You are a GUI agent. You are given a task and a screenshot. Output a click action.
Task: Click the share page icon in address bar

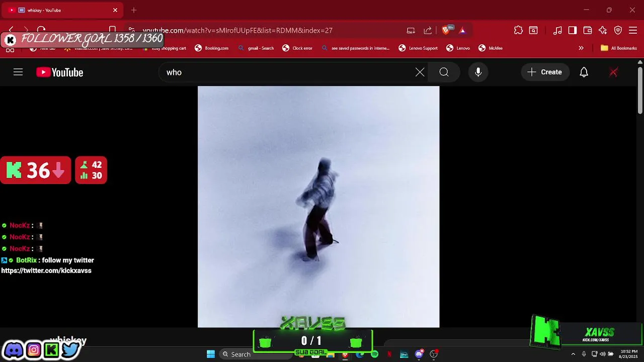tap(428, 31)
